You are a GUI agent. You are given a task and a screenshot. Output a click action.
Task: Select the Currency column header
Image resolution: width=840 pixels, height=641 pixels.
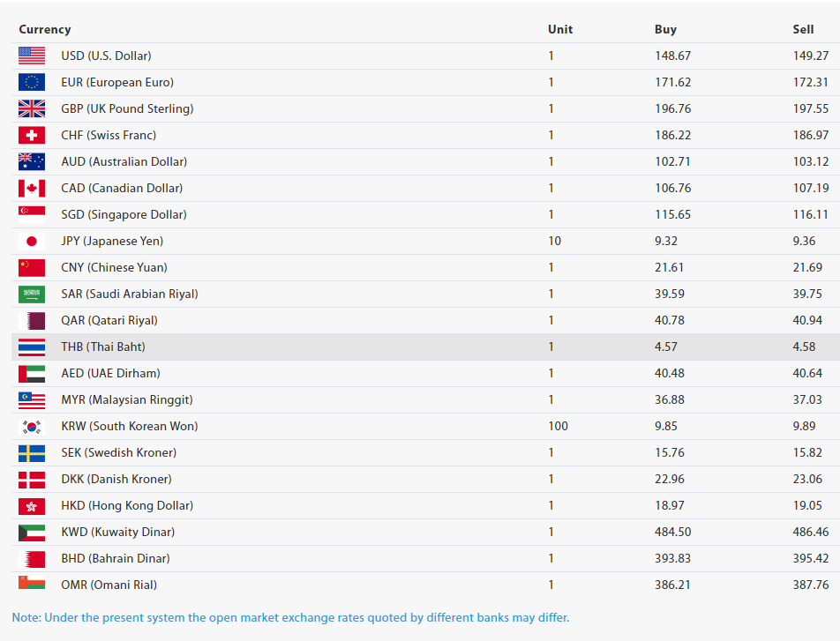(x=45, y=29)
